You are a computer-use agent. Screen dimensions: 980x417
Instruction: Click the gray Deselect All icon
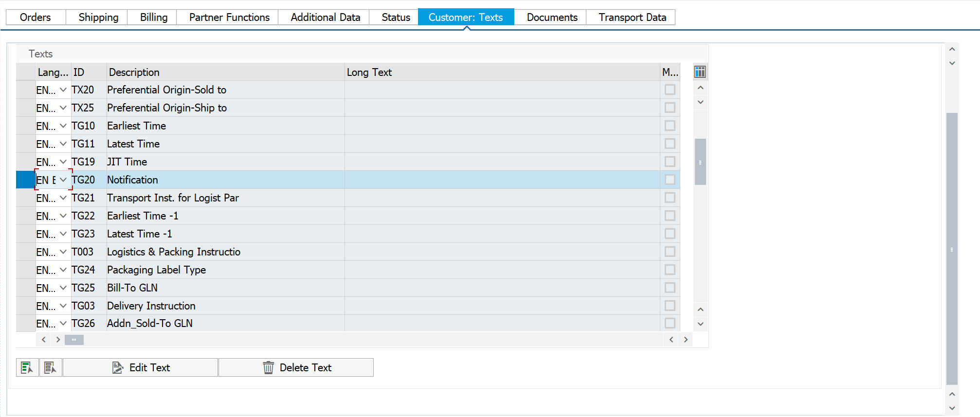(51, 367)
